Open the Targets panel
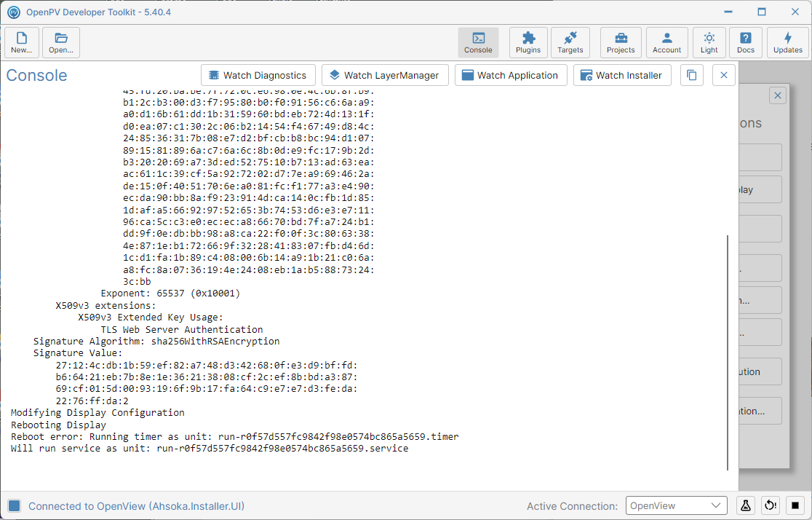The image size is (812, 520). pos(570,42)
